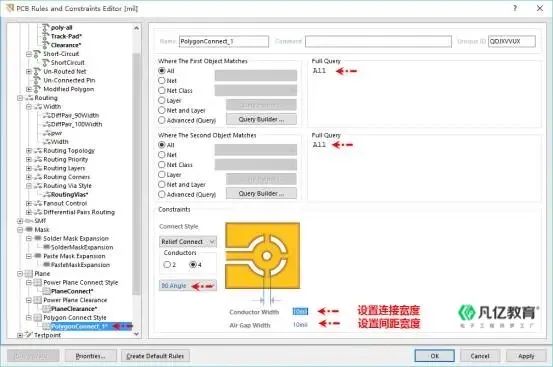Expand the Fanout Control node
The width and height of the screenshot is (553, 367).
[x=29, y=203]
